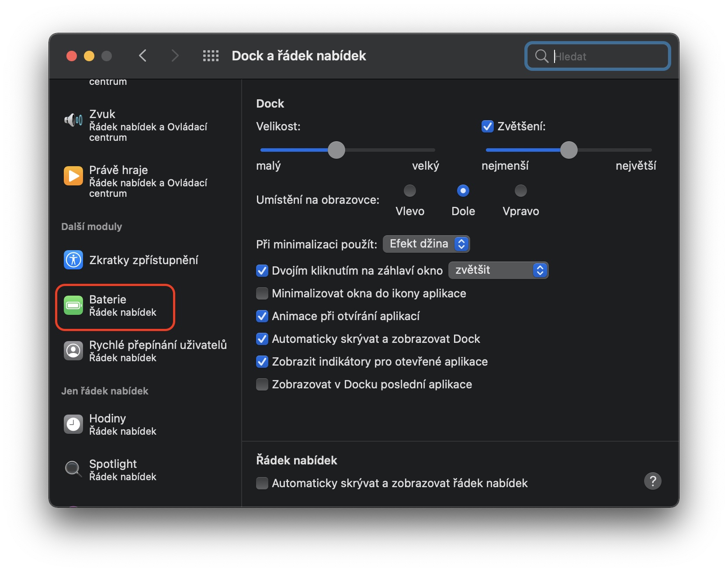Viewport: 728px width, 572px height.
Task: Click the 'malý' slider label
Action: click(268, 166)
